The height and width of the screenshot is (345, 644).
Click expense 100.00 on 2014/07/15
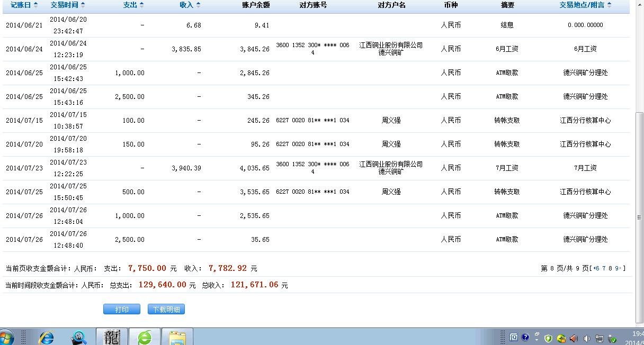(133, 121)
